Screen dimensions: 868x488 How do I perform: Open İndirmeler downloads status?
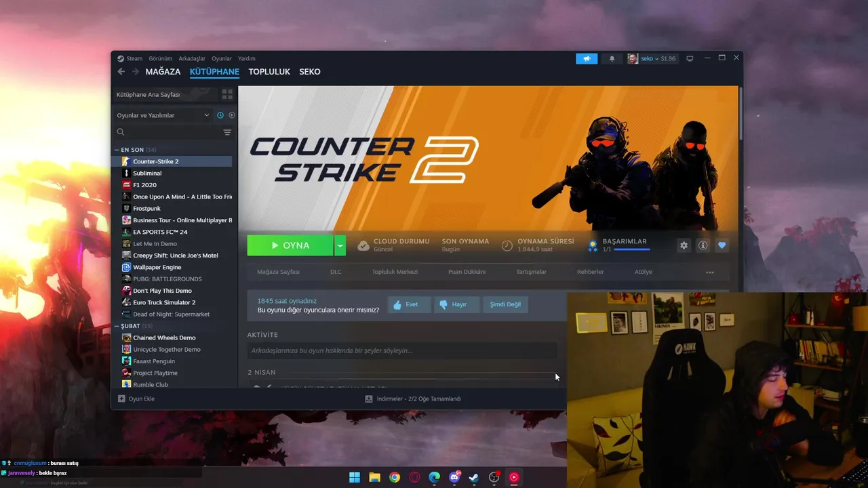[413, 399]
